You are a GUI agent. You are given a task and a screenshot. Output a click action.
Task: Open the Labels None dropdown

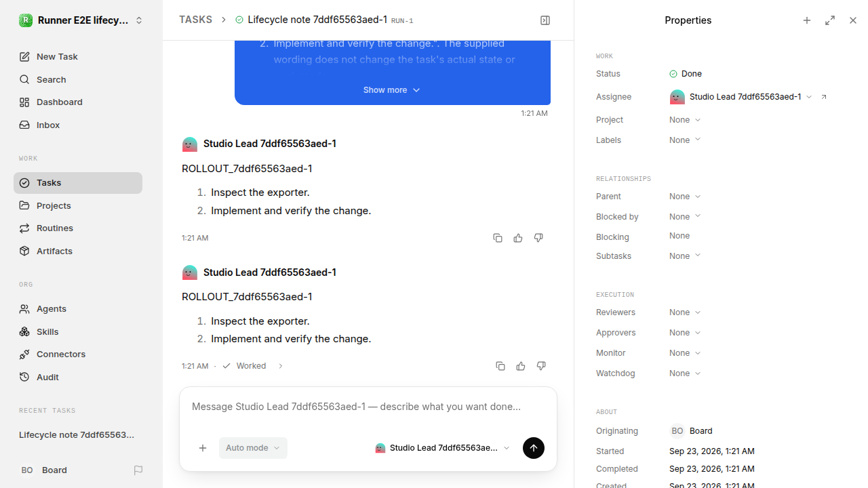point(685,140)
